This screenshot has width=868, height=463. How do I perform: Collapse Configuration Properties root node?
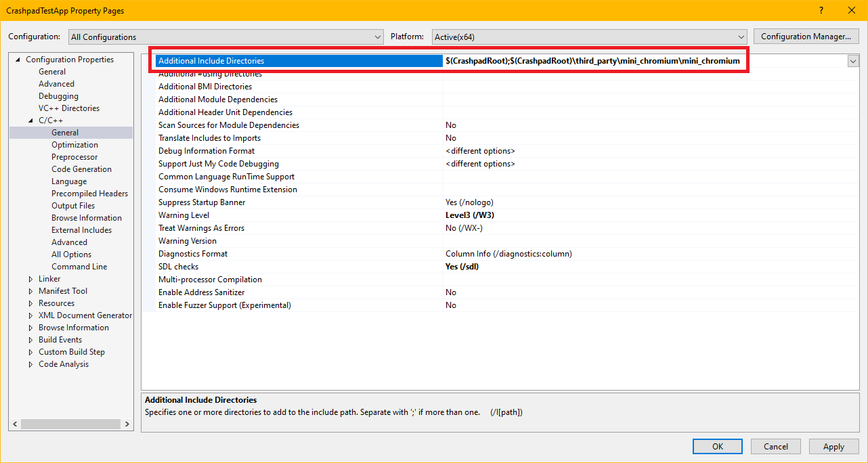[x=18, y=60]
